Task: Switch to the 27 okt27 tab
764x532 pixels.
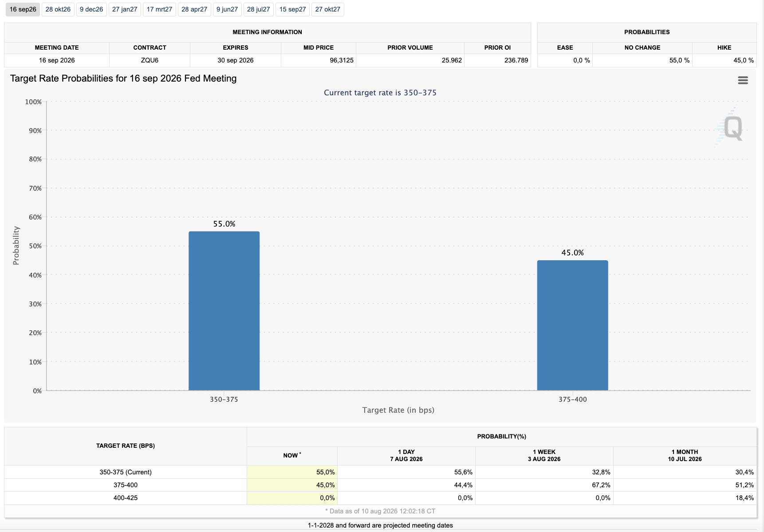Action: tap(328, 9)
